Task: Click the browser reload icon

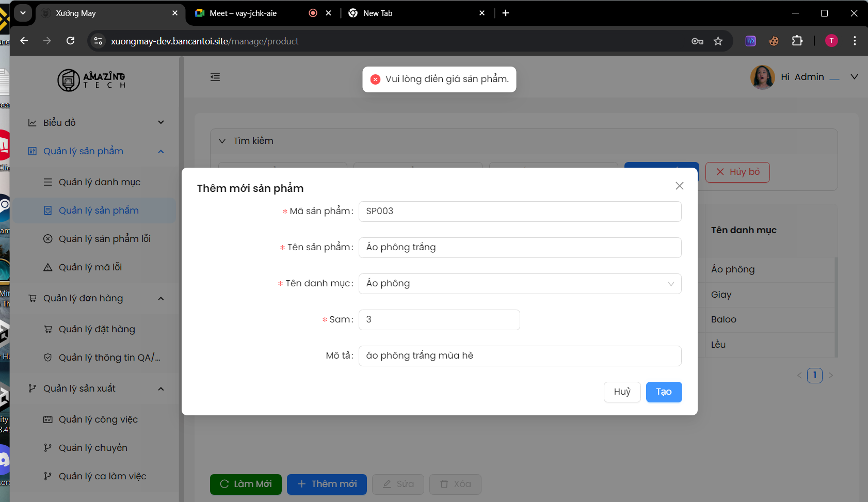Action: point(71,41)
